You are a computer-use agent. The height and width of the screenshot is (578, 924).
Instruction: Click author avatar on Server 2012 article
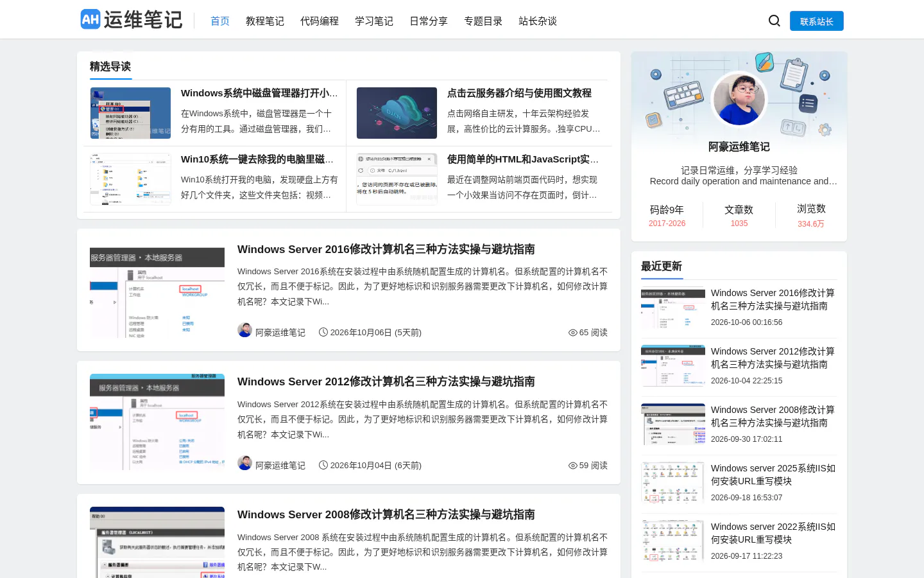(x=244, y=463)
